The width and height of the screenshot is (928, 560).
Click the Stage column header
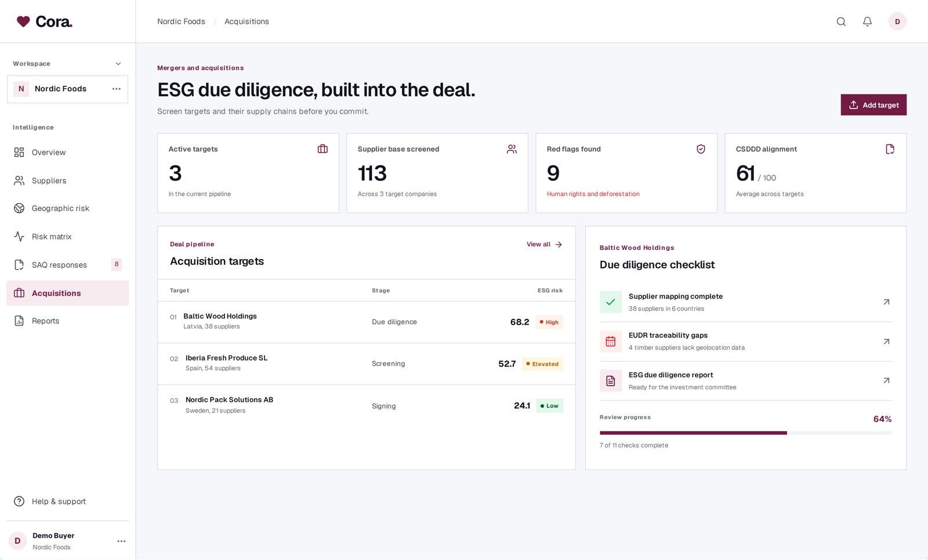pyautogui.click(x=380, y=290)
